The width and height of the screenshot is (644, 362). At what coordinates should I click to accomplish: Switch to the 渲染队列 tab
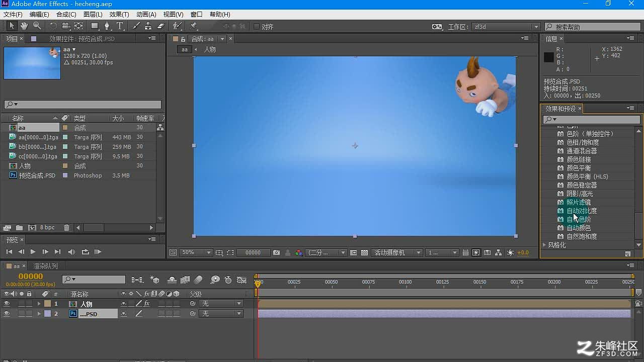[45, 266]
